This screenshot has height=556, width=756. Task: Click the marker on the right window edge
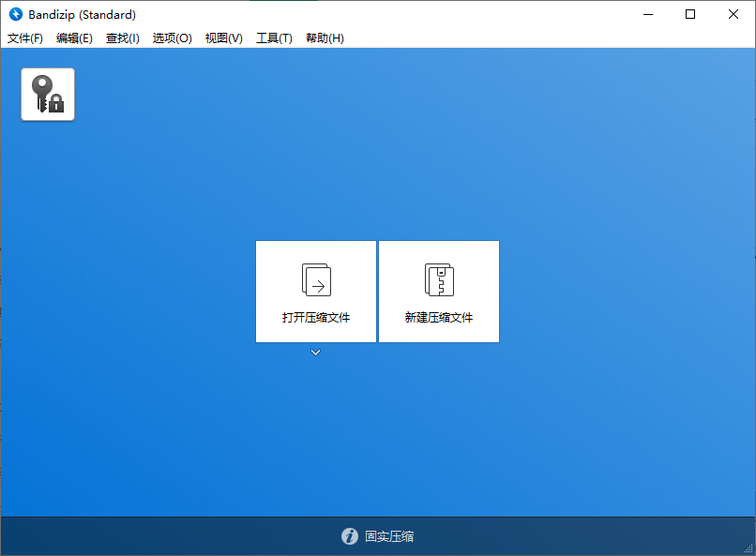tap(752, 255)
